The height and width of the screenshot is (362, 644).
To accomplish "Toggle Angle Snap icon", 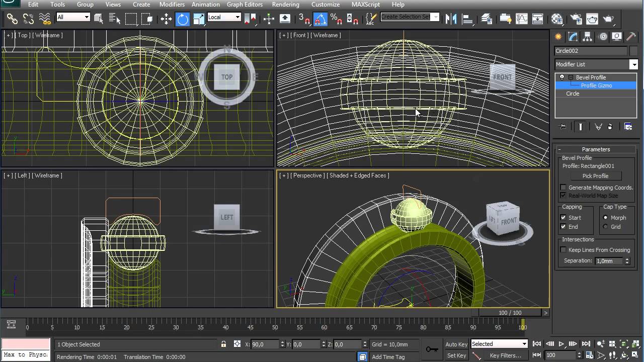I will [x=320, y=19].
